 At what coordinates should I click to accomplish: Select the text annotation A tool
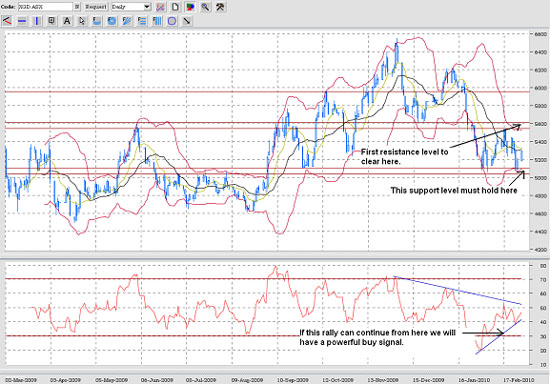[x=67, y=21]
